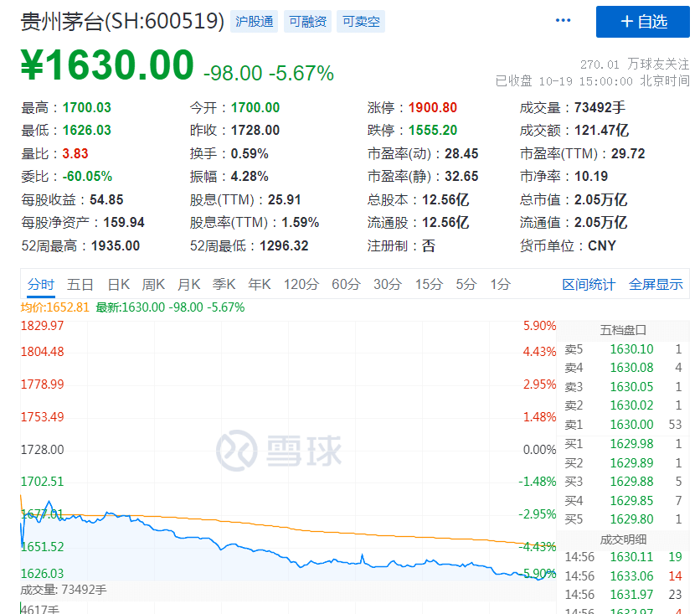This screenshot has height=614, width=700.
Task: Open the three-dots more options menu
Action: click(x=563, y=21)
